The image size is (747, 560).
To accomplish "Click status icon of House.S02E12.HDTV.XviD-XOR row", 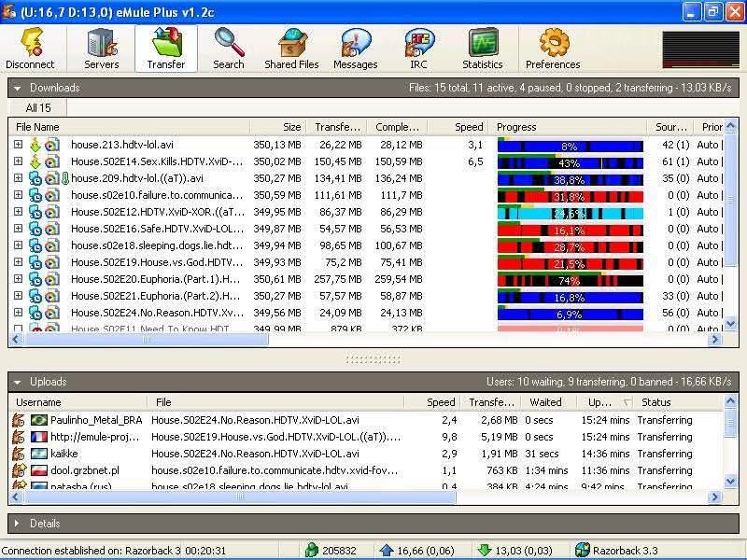I will click(35, 212).
